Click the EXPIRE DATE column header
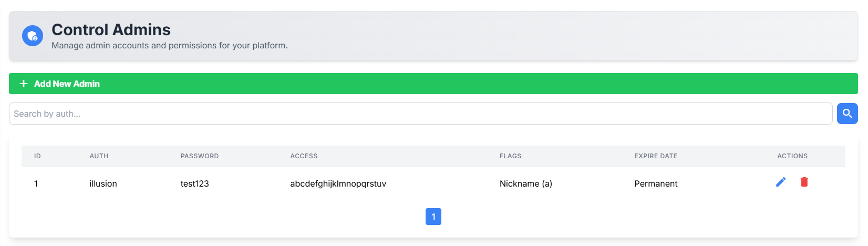The height and width of the screenshot is (246, 868). (656, 156)
